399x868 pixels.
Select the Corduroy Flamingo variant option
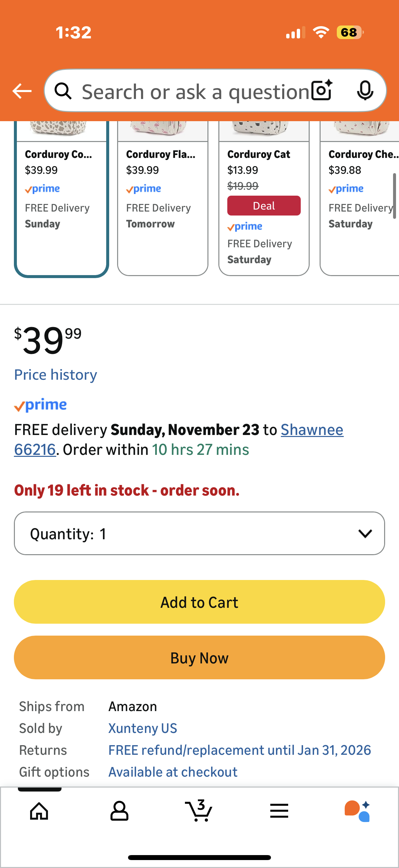[163, 199]
